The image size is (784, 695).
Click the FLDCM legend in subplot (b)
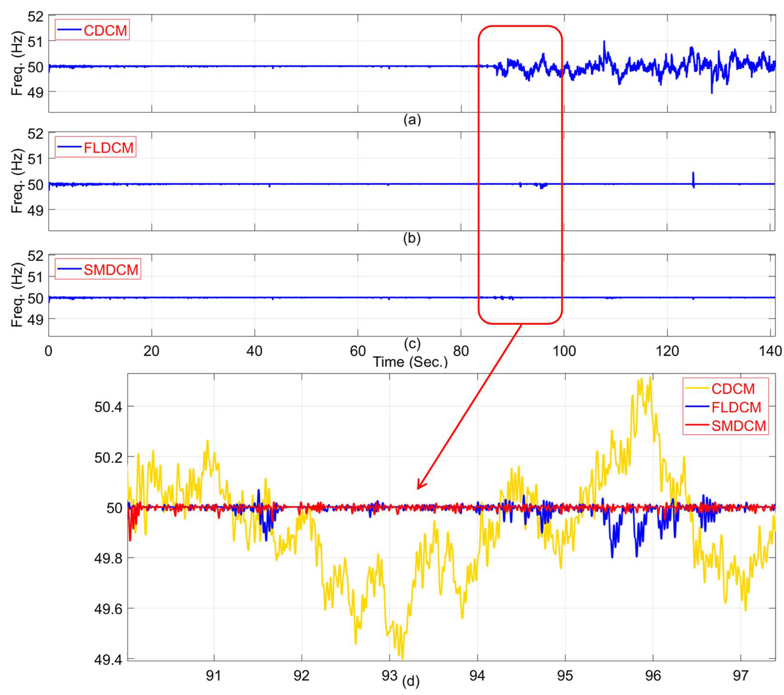tap(95, 147)
